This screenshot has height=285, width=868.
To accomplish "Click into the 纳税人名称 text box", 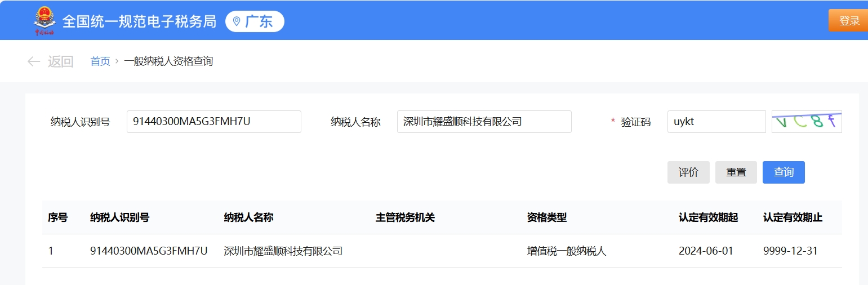I will click(x=484, y=122).
